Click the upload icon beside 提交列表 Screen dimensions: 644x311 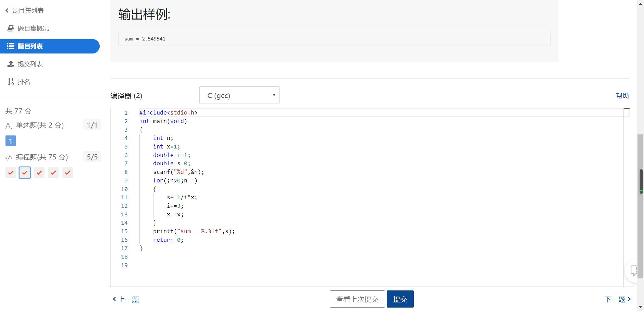pyautogui.click(x=11, y=64)
